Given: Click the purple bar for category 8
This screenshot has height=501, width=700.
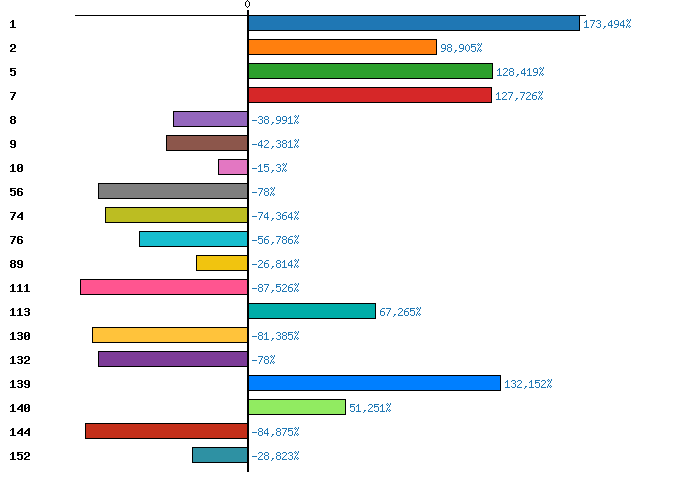Looking at the screenshot, I should 210,119.
